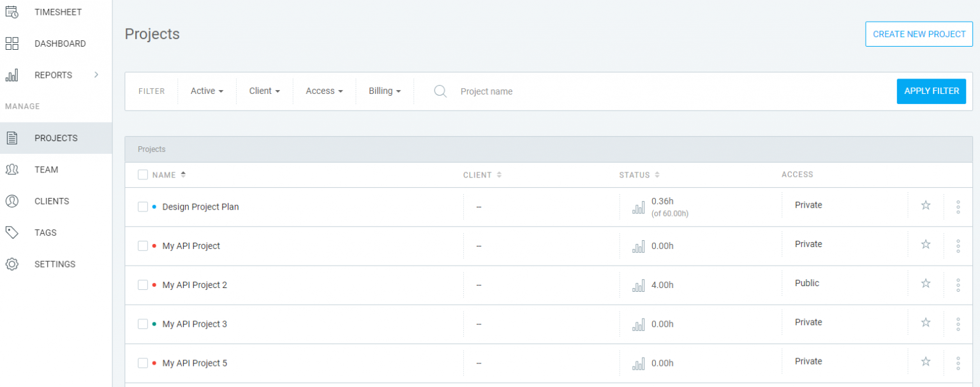Open the Active filter dropdown

207,91
